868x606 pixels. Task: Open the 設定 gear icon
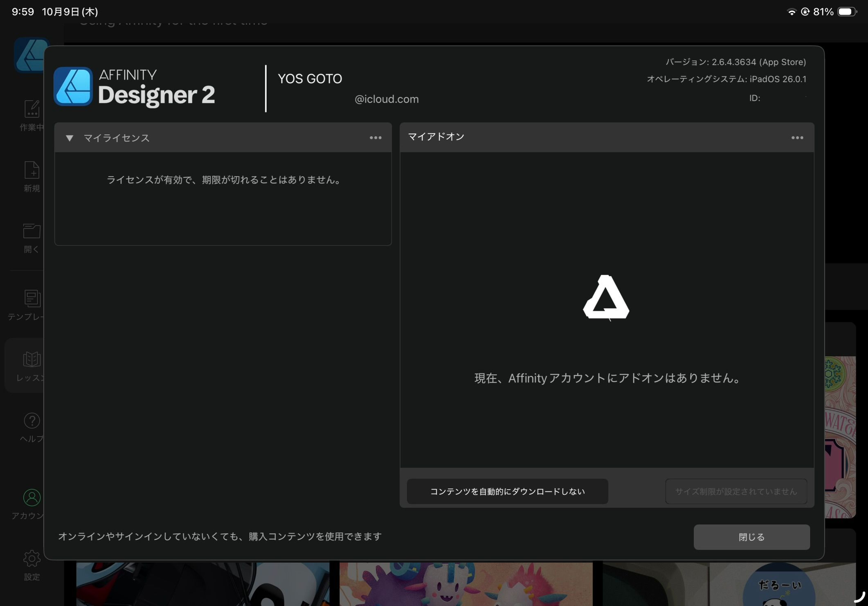coord(31,559)
